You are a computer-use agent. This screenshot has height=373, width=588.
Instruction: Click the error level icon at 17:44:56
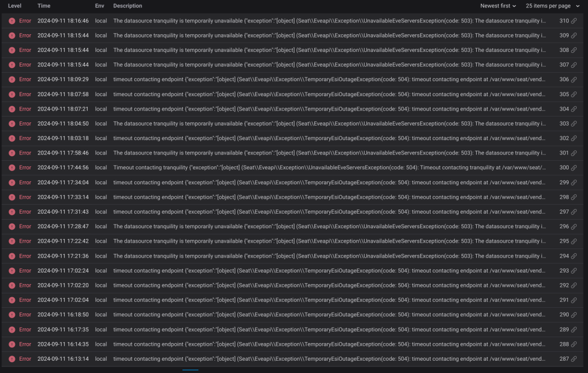coord(12,168)
